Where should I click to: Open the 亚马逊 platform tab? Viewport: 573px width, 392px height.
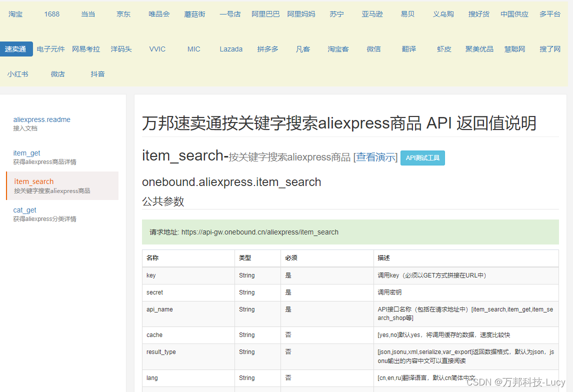coord(372,14)
